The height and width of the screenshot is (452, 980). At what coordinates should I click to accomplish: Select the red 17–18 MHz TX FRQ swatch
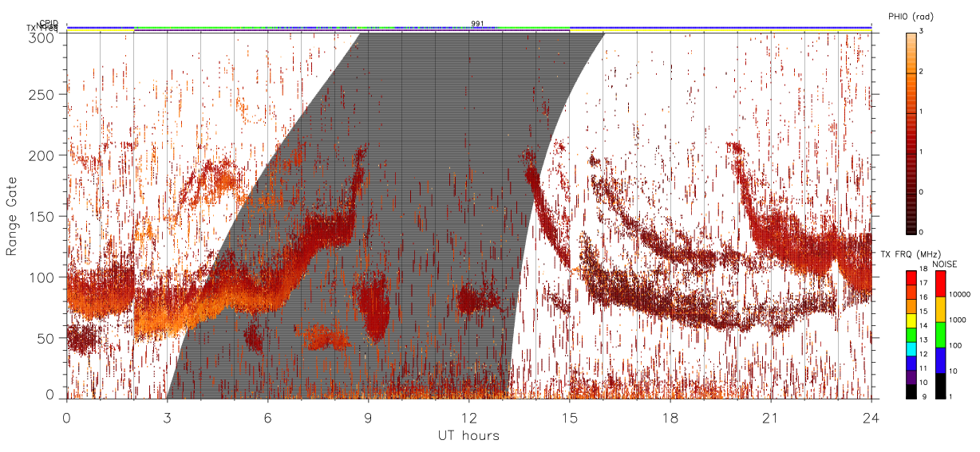coord(911,277)
